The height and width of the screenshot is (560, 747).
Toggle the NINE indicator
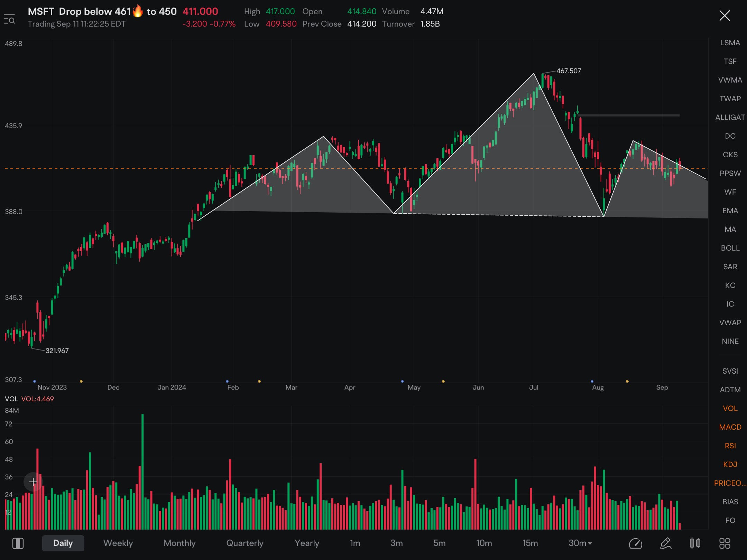point(730,341)
